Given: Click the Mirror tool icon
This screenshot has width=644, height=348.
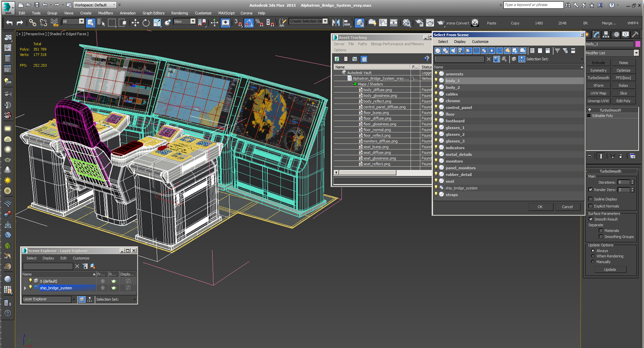Looking at the screenshot, I should 336,23.
